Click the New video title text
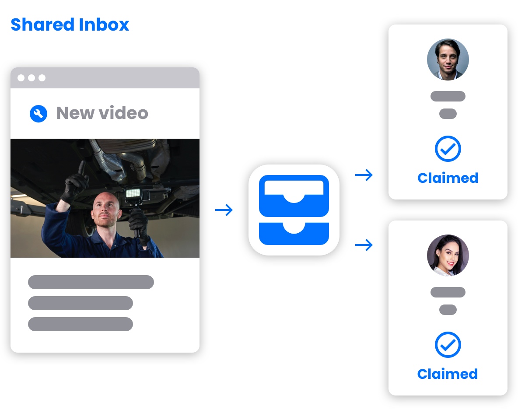 102,113
